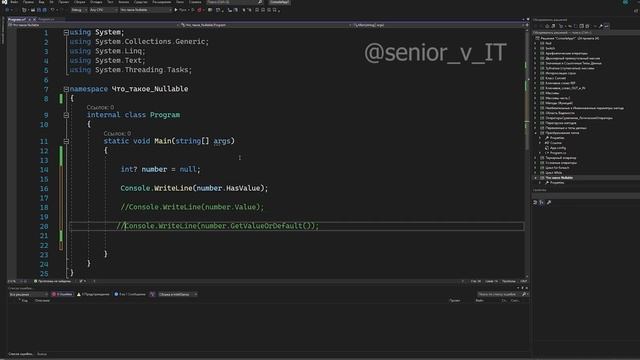The image size is (640, 360).
Task: Click 'Console.WriteLine(number.HasValue);' code line
Action: (x=194, y=188)
